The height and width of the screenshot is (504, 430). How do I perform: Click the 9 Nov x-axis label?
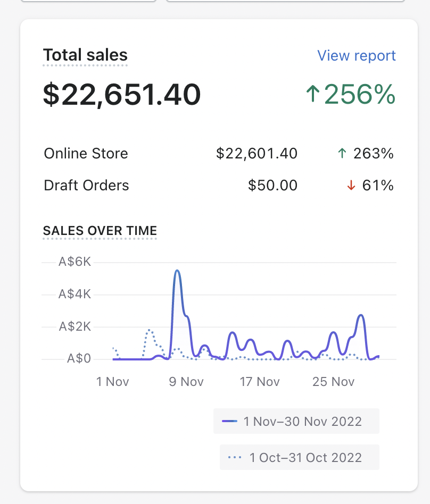click(186, 382)
